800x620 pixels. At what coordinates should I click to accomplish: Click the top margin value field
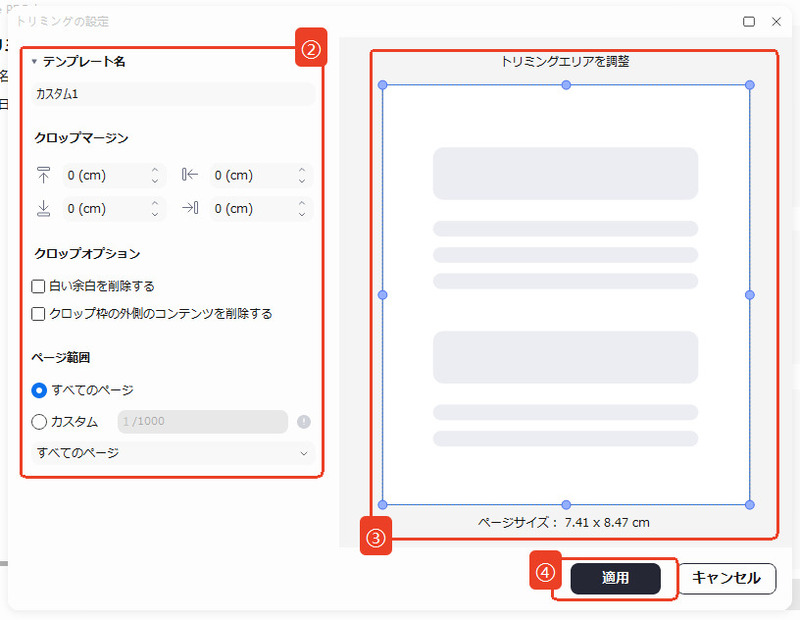(105, 175)
